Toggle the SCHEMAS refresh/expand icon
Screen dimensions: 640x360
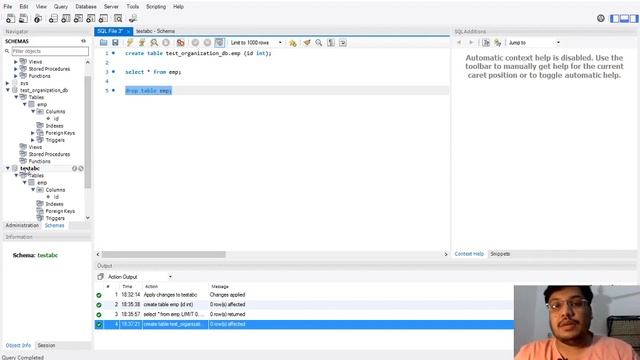coord(83,41)
